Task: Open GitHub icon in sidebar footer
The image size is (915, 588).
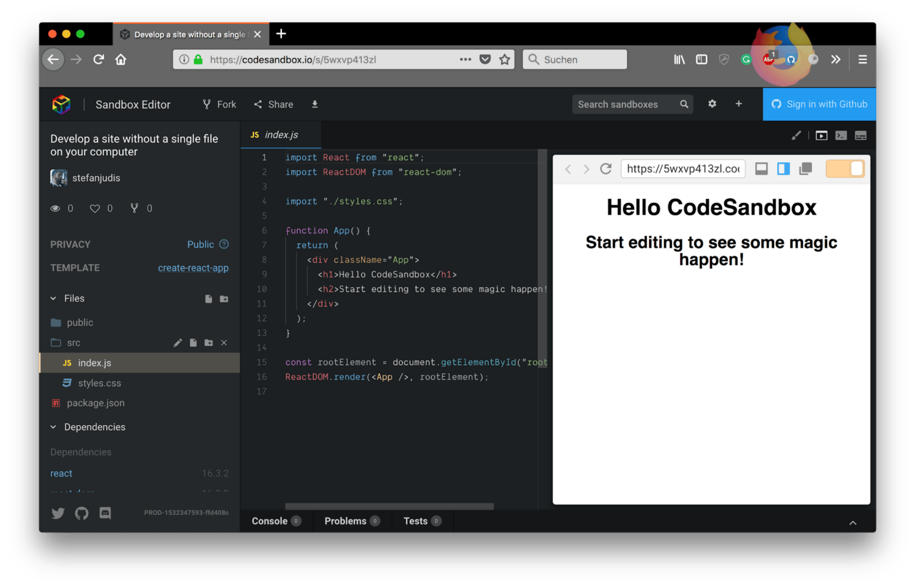Action: 82,513
